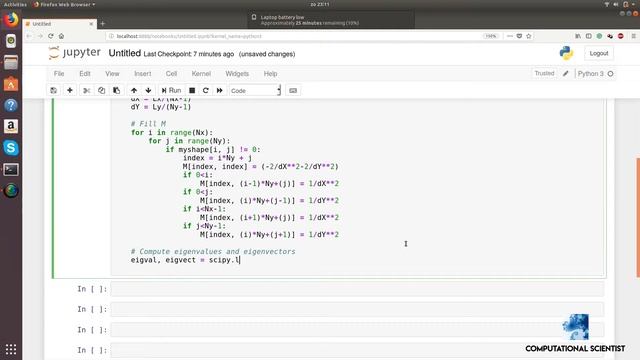Click the line eigval, eigvect = scipy.l

coord(185,260)
